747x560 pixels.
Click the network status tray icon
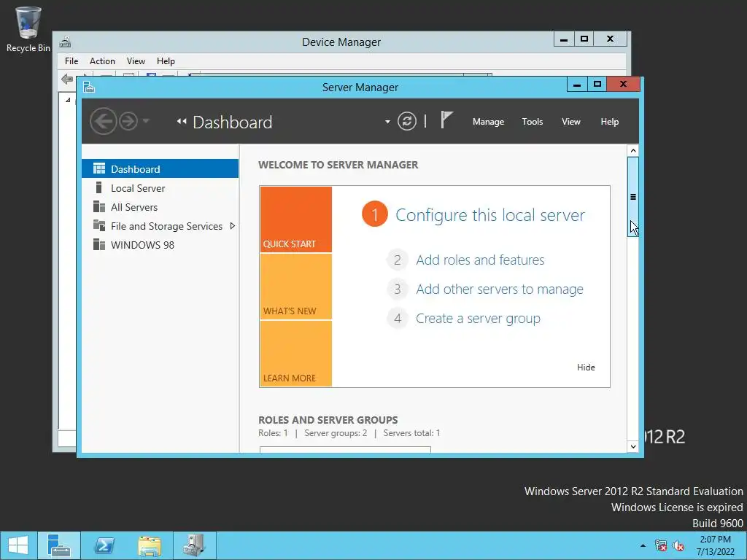(660, 545)
